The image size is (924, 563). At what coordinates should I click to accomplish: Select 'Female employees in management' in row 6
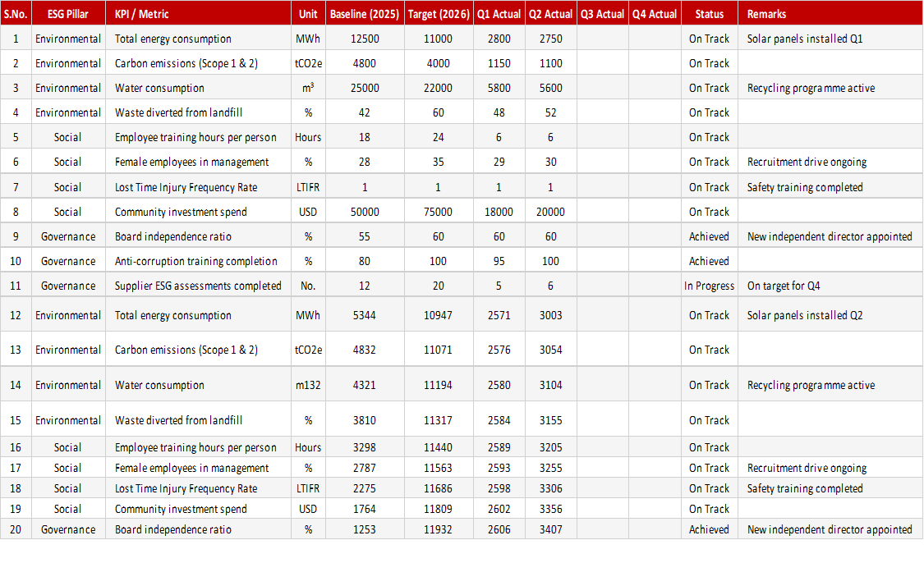(x=191, y=162)
